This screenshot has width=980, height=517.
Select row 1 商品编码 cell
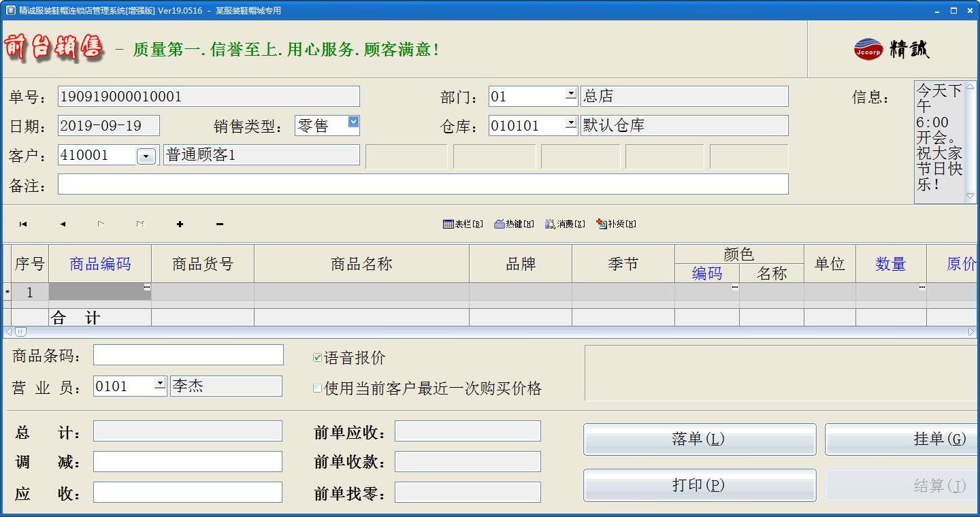[100, 292]
